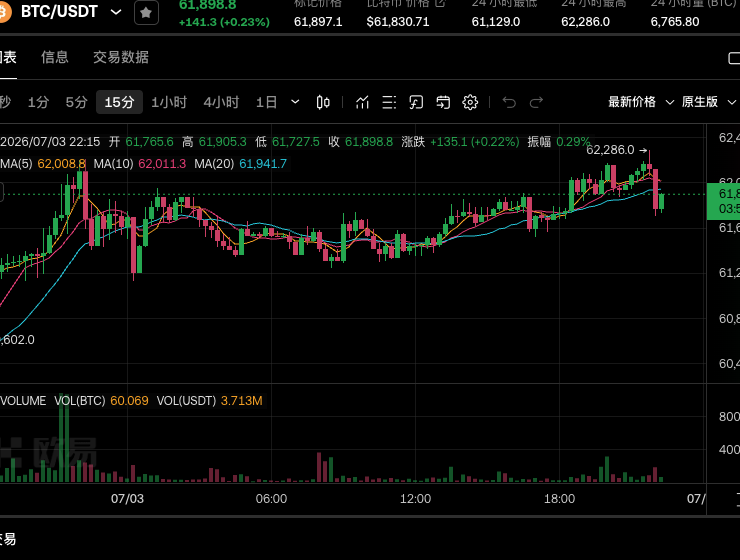The image size is (740, 560).
Task: Select the 图表 tab
Action: coord(8,58)
